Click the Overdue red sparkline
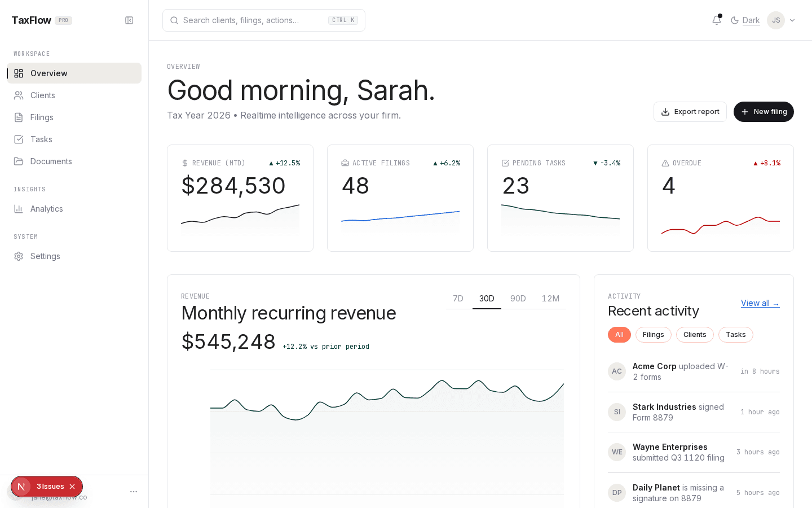Image resolution: width=812 pixels, height=508 pixels. 721,225
